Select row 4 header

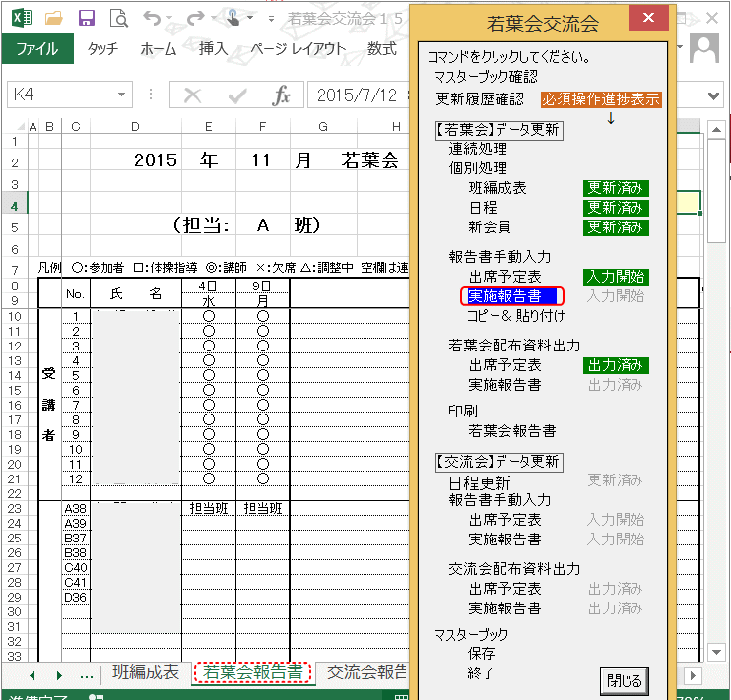[x=15, y=206]
